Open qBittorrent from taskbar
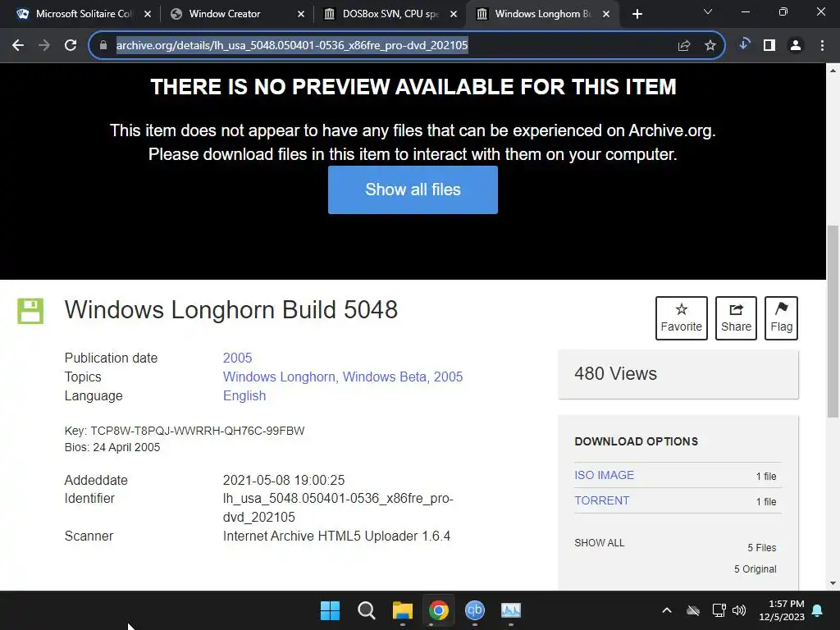The width and height of the screenshot is (840, 630). tap(475, 610)
